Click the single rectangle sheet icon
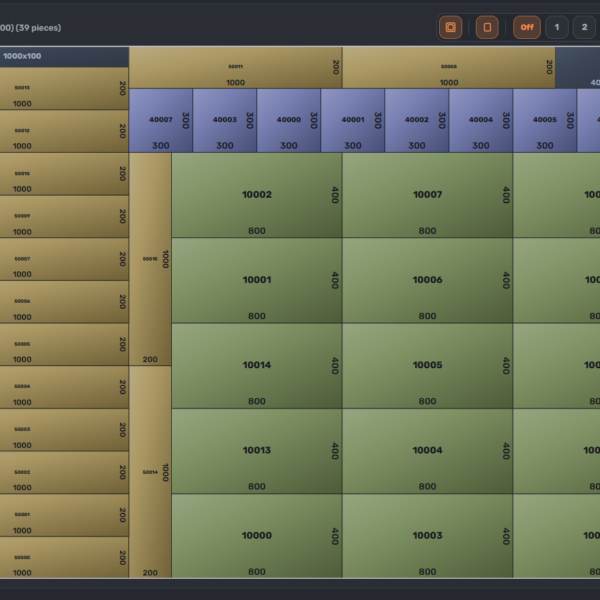The height and width of the screenshot is (600, 600). [x=487, y=27]
